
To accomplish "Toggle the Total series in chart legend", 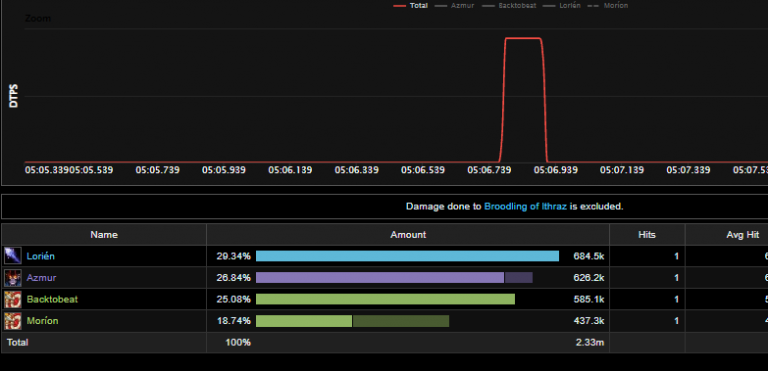I will pyautogui.click(x=410, y=6).
